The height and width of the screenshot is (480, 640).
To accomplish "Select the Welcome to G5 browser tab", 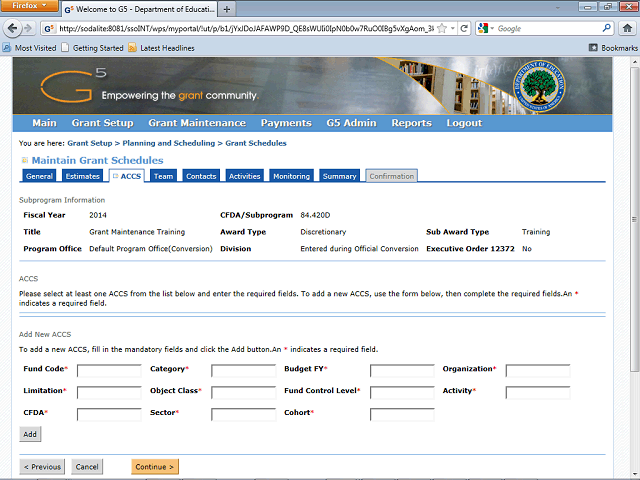I will (140, 9).
